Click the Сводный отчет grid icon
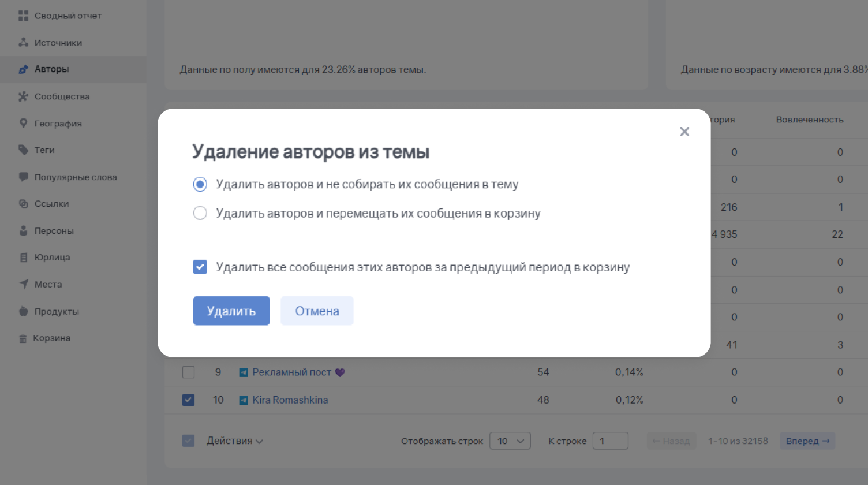The width and height of the screenshot is (868, 485). pos(23,16)
